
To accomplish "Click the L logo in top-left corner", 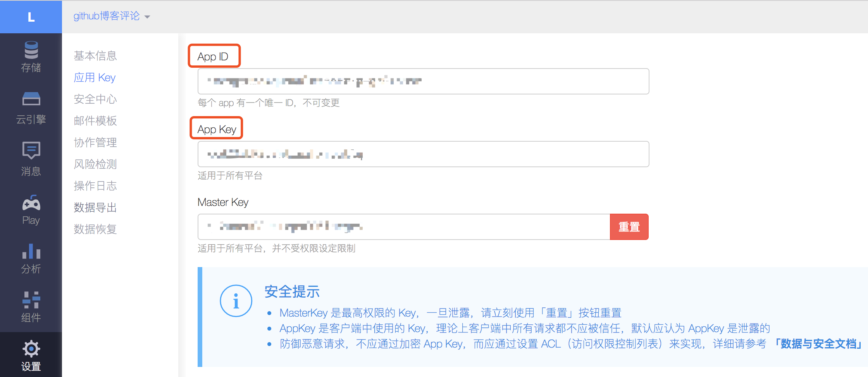I will click(x=31, y=17).
